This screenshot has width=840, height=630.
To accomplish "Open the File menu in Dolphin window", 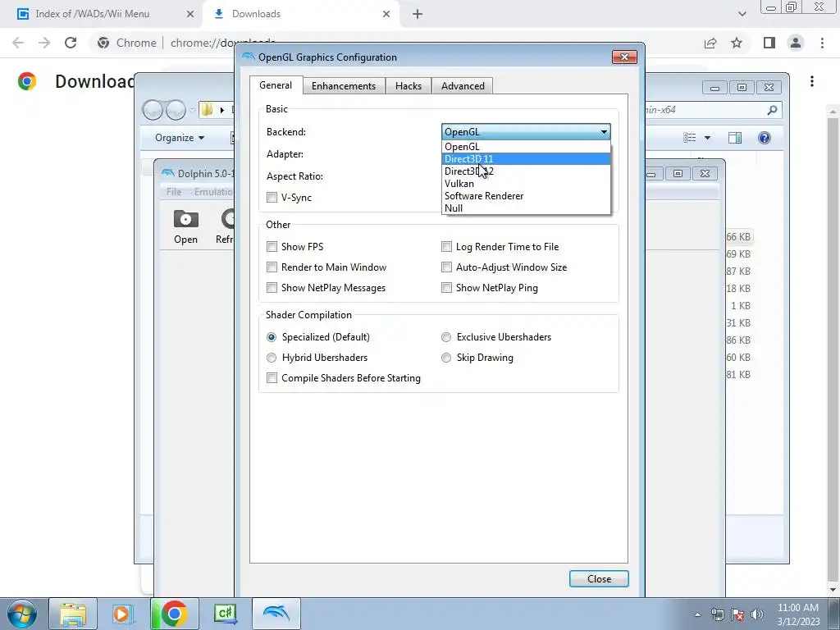I will (x=174, y=192).
